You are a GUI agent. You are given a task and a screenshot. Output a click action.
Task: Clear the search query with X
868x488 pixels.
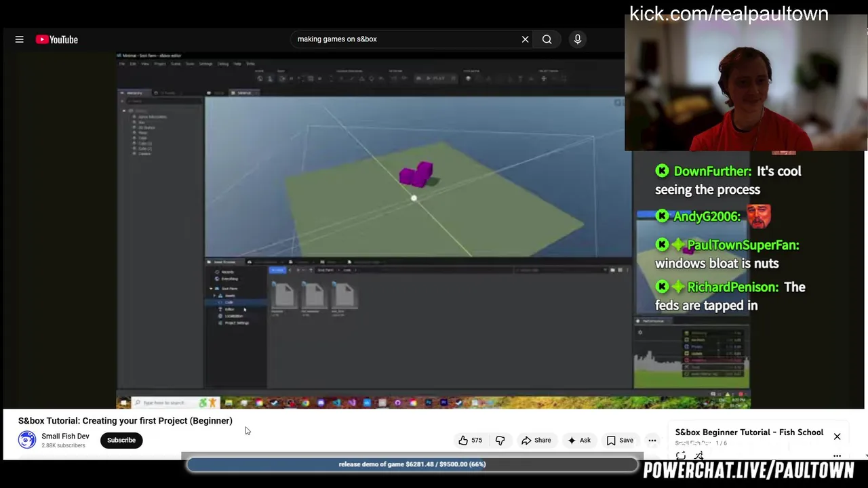click(x=525, y=39)
